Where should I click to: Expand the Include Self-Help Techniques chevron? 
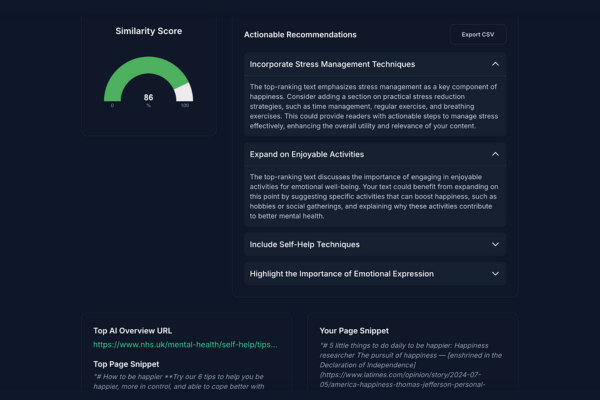tap(495, 244)
